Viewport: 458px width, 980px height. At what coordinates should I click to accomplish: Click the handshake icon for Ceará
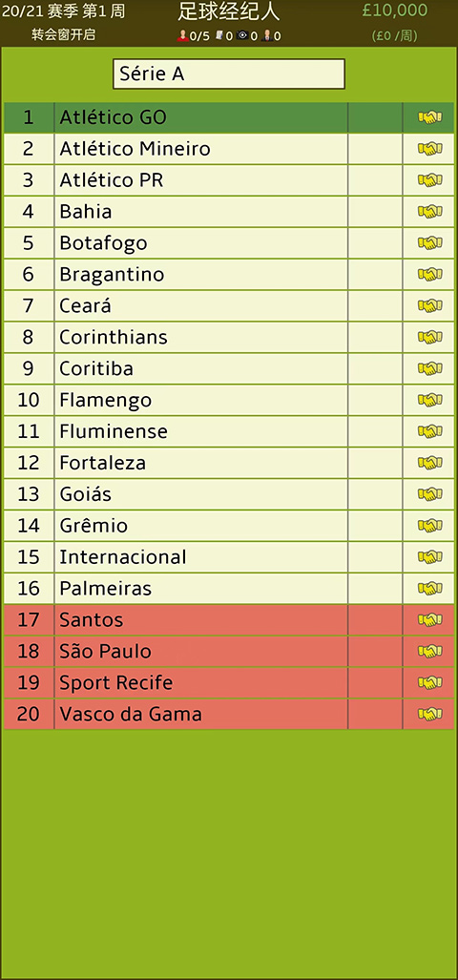click(x=429, y=305)
